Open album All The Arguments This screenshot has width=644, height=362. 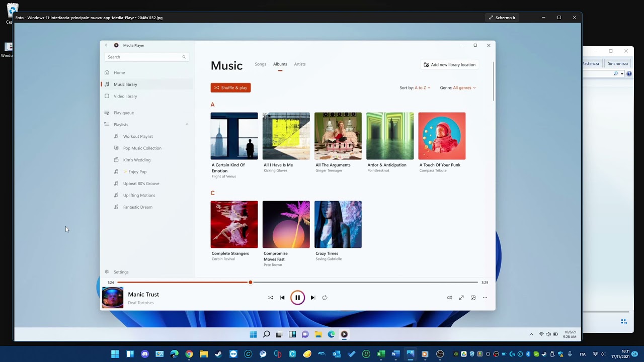click(338, 136)
